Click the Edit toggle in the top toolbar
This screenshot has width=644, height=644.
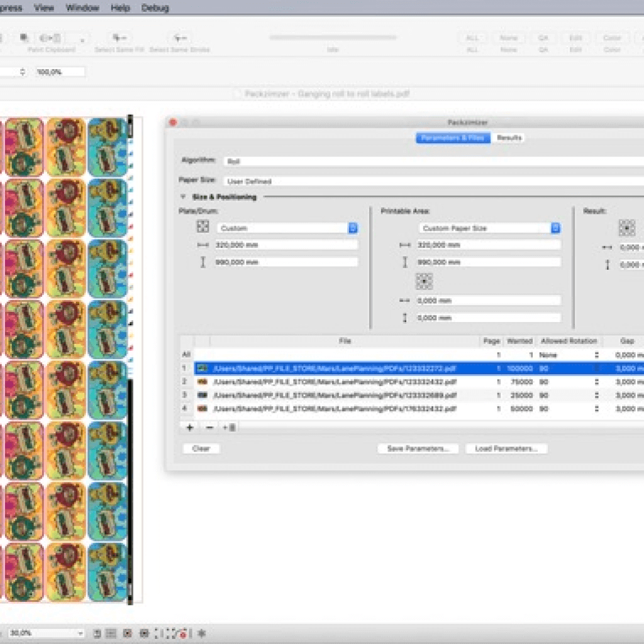pos(575,38)
